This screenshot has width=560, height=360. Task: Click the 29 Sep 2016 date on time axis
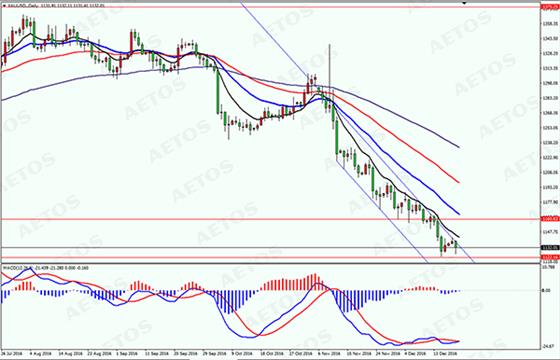click(215, 354)
